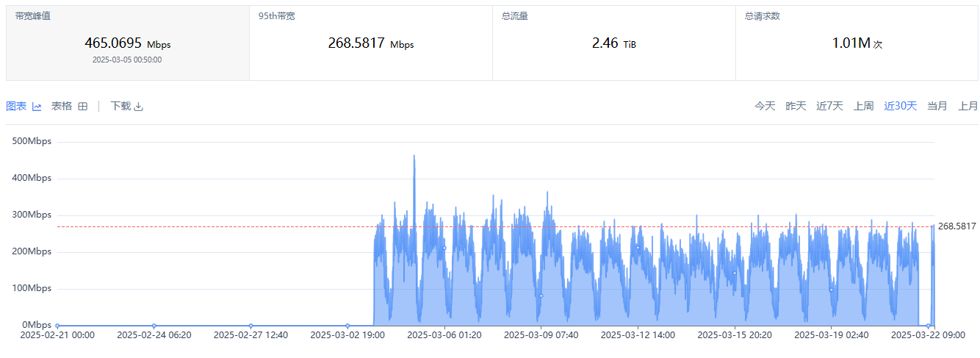Select the 近7天 time range
Image resolution: width=980 pixels, height=358 pixels.
[x=829, y=106]
